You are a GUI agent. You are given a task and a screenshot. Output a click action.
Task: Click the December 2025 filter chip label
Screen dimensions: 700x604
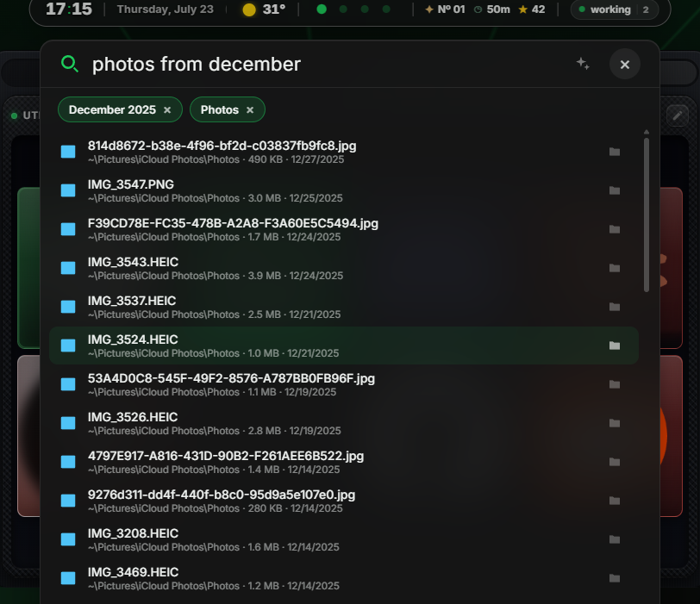112,110
